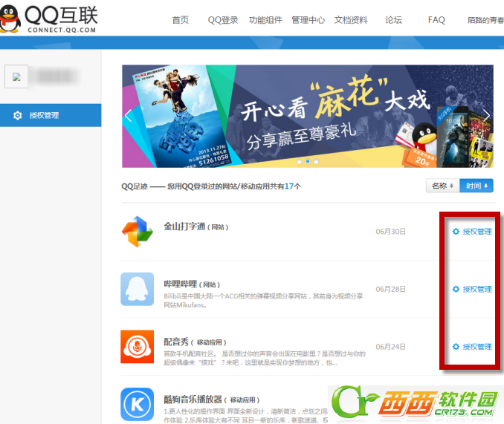Select the first banner pagination dot
This screenshot has width=504, height=424.
[x=300, y=161]
